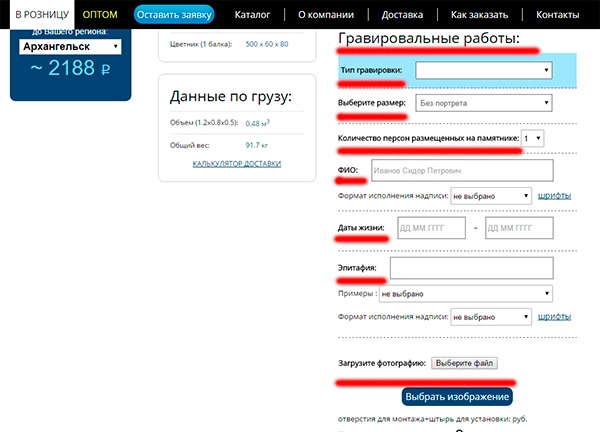The height and width of the screenshot is (432, 600).
Task: Switch to the В РОЗНИЦУ tab
Action: coord(36,16)
